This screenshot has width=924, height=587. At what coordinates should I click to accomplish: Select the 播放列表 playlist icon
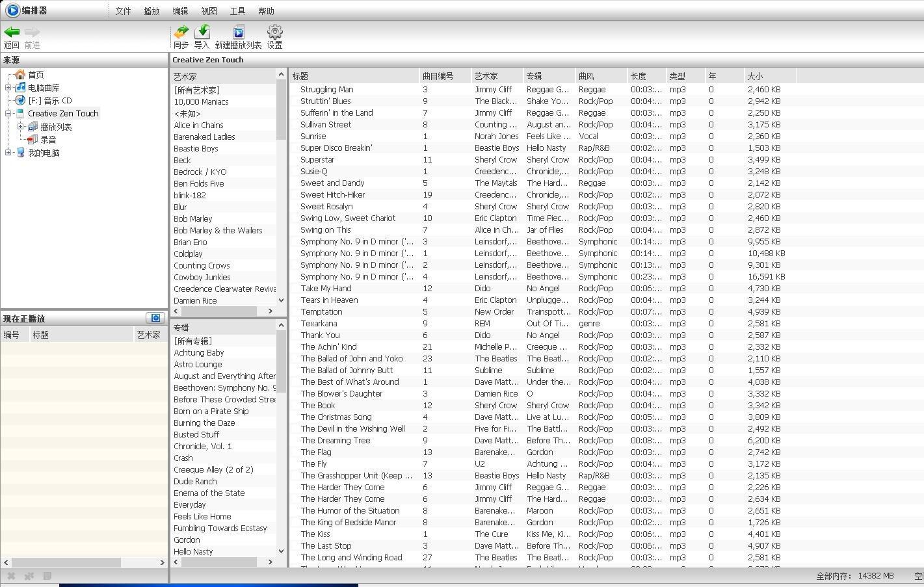click(x=33, y=127)
